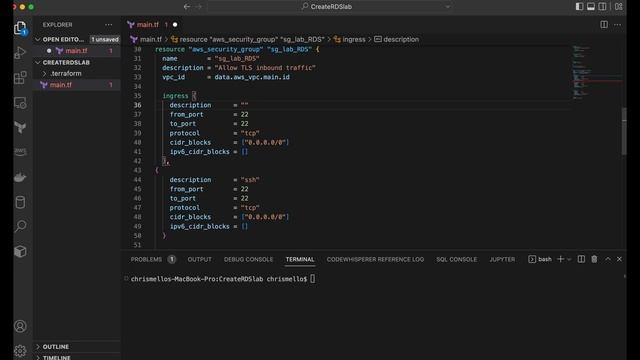Image resolution: width=640 pixels, height=360 pixels.
Task: Click the code minimap
Action: (596, 72)
